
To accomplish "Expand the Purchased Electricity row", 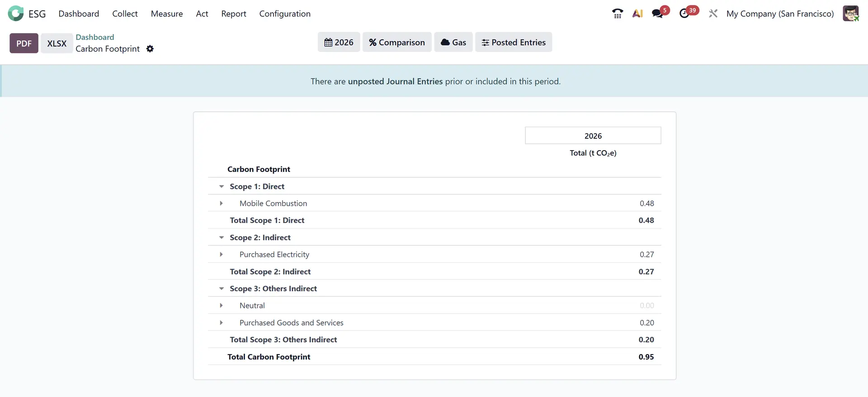I will pos(222,255).
